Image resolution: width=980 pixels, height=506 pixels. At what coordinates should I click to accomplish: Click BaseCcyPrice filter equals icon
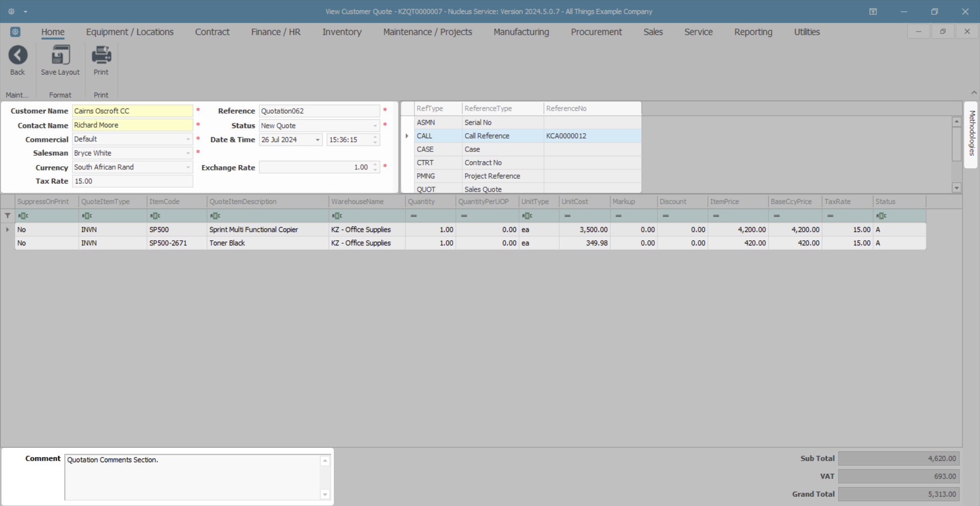[x=776, y=216]
